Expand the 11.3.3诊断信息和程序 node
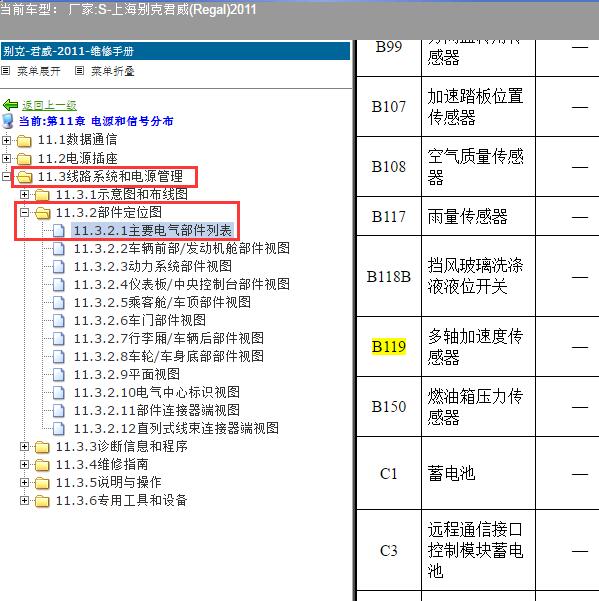Screen dimensions: 599x601 click(x=24, y=447)
